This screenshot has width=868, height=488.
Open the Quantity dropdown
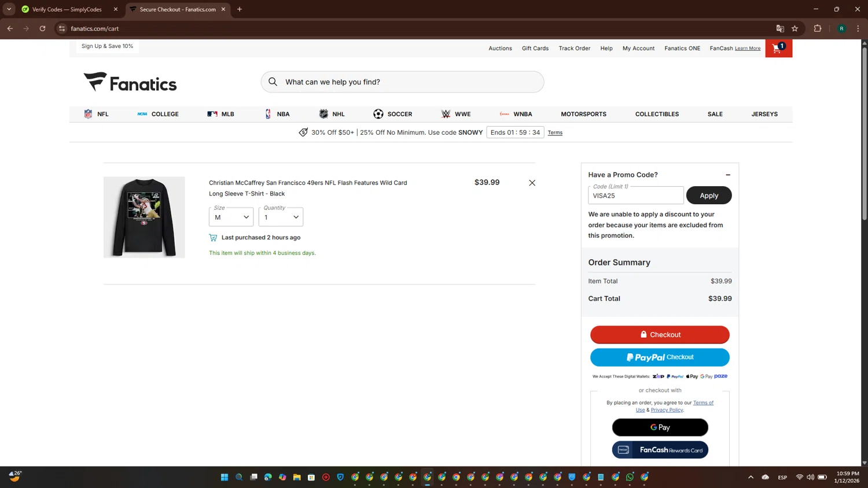pyautogui.click(x=281, y=217)
